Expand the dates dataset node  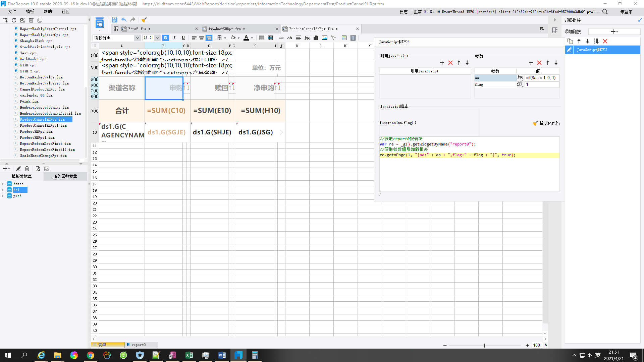3,184
